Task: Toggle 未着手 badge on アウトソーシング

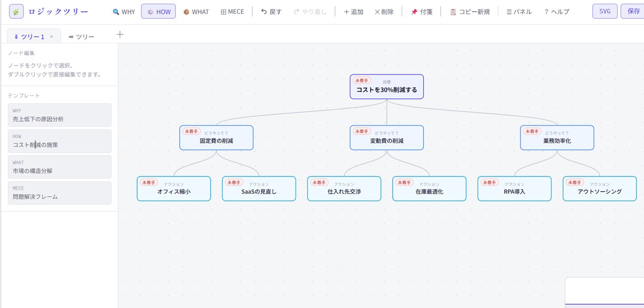Action: point(574,183)
